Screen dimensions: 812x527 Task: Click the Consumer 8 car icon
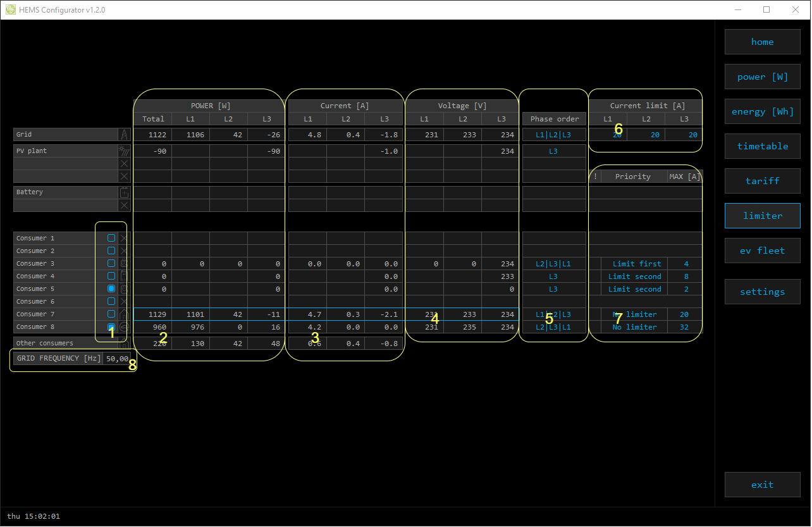click(124, 327)
